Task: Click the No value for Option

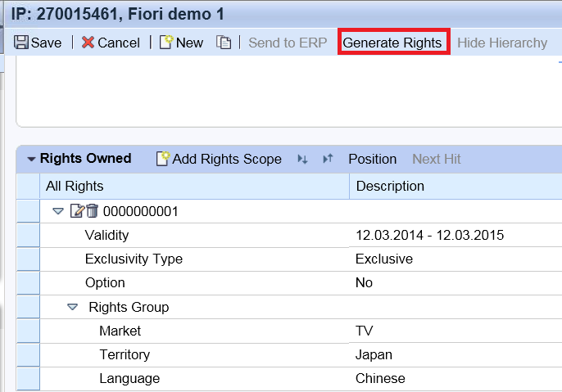Action: (364, 283)
